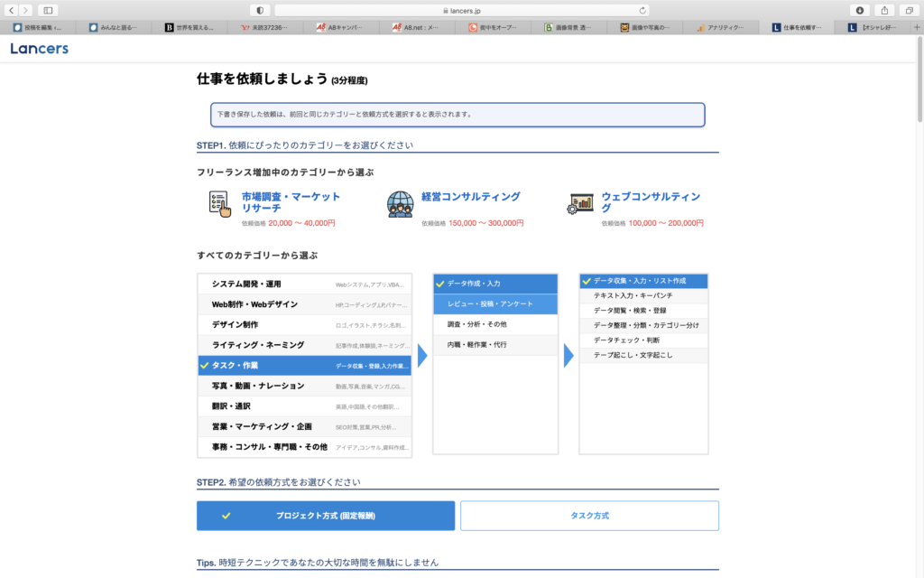The width and height of the screenshot is (924, 578).
Task: Click the market research clipboard icon
Action: (219, 204)
